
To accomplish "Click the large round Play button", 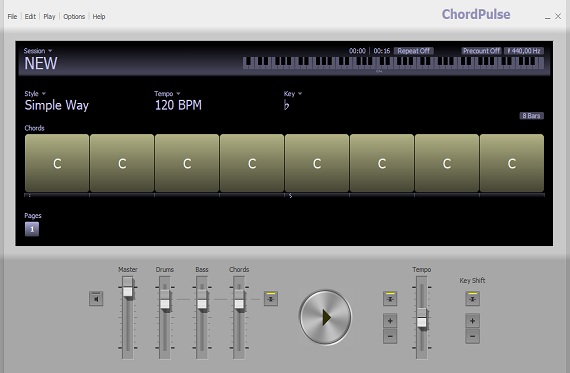I will click(325, 317).
